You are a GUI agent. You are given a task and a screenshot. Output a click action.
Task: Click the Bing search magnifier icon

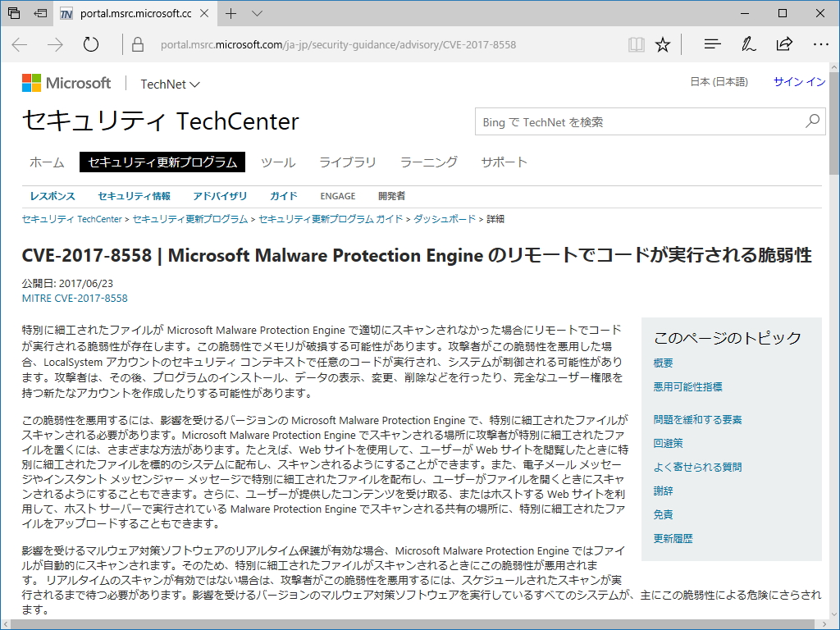tap(811, 121)
